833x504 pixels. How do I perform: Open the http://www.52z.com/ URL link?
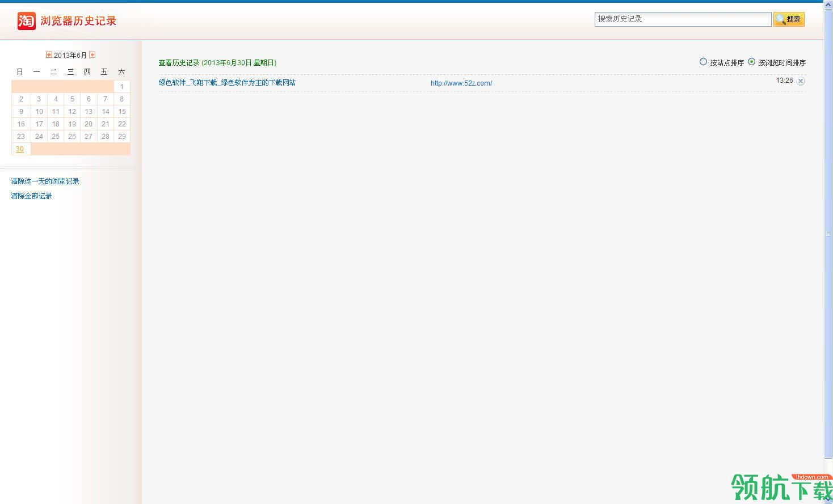461,83
